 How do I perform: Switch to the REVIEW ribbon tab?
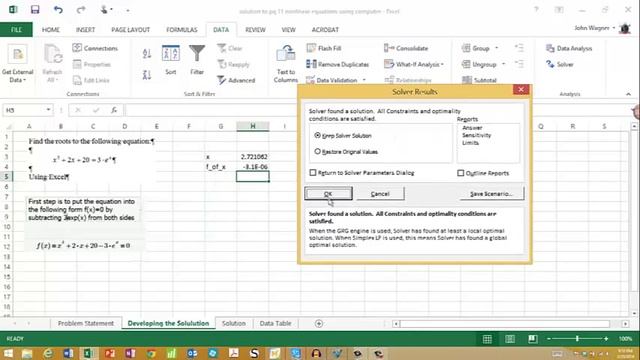(255, 29)
